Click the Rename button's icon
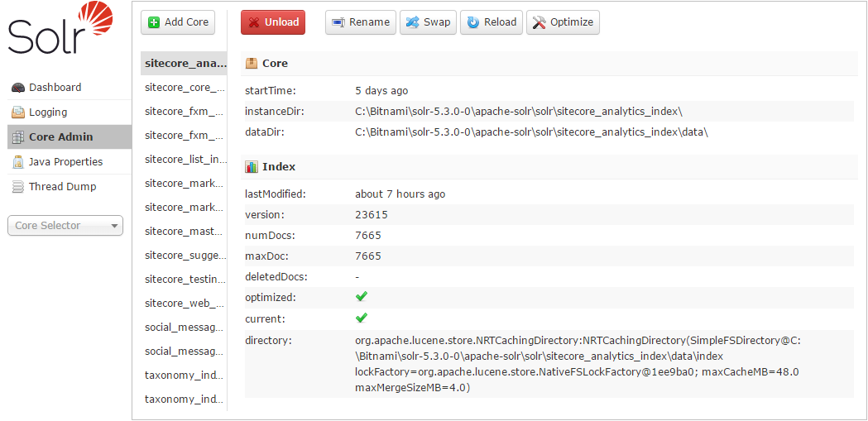868x421 pixels. (x=338, y=22)
